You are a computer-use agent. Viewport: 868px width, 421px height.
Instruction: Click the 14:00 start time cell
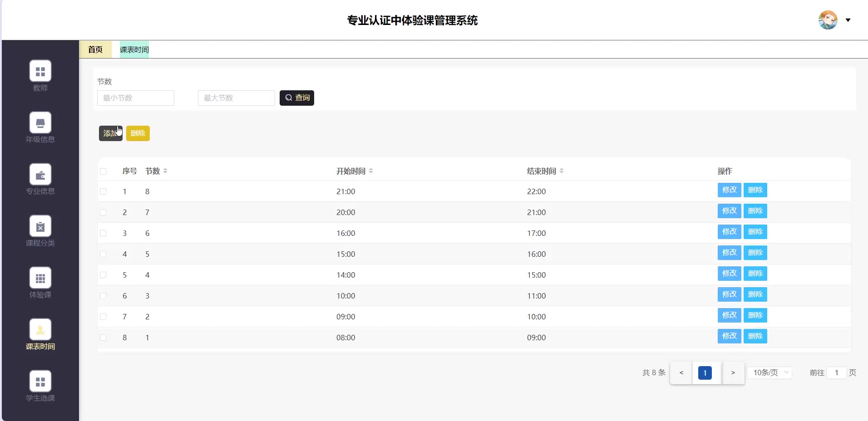pyautogui.click(x=346, y=275)
